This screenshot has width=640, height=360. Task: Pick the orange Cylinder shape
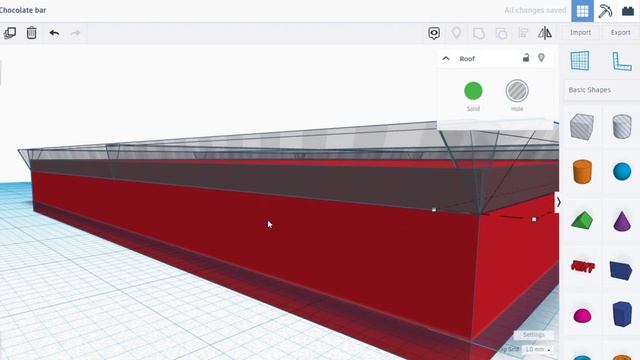(582, 171)
